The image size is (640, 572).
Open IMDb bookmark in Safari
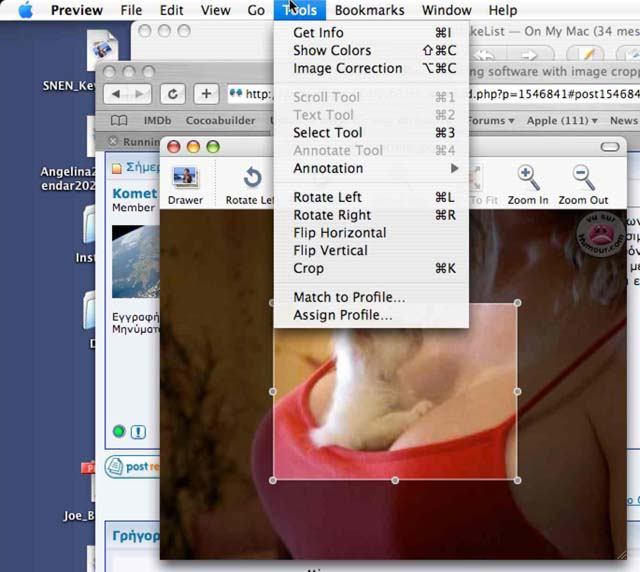point(158,120)
